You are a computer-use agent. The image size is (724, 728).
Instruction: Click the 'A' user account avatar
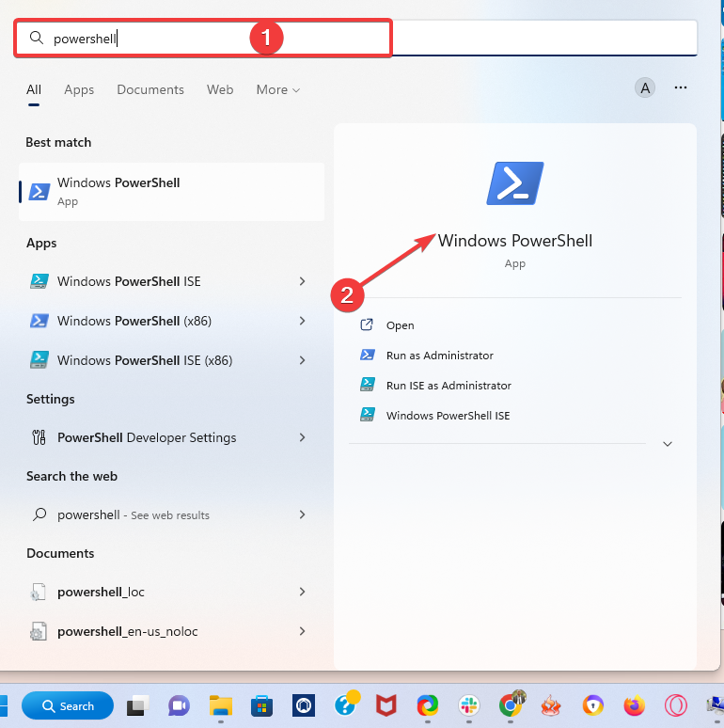645,87
